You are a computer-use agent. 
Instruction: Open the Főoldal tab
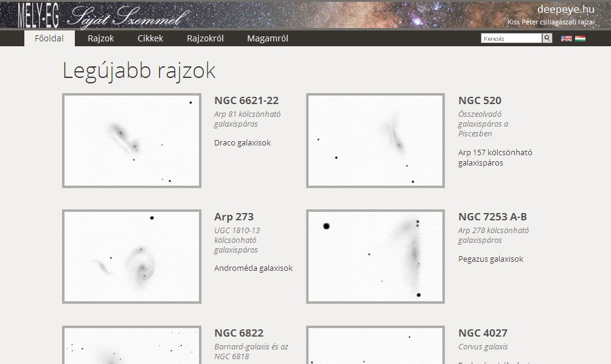pyautogui.click(x=49, y=38)
